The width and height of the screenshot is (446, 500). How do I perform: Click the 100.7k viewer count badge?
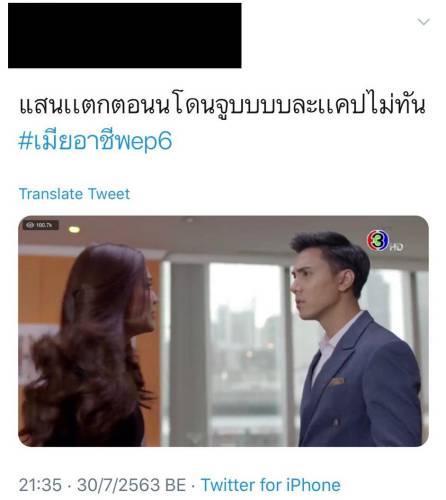pyautogui.click(x=41, y=225)
